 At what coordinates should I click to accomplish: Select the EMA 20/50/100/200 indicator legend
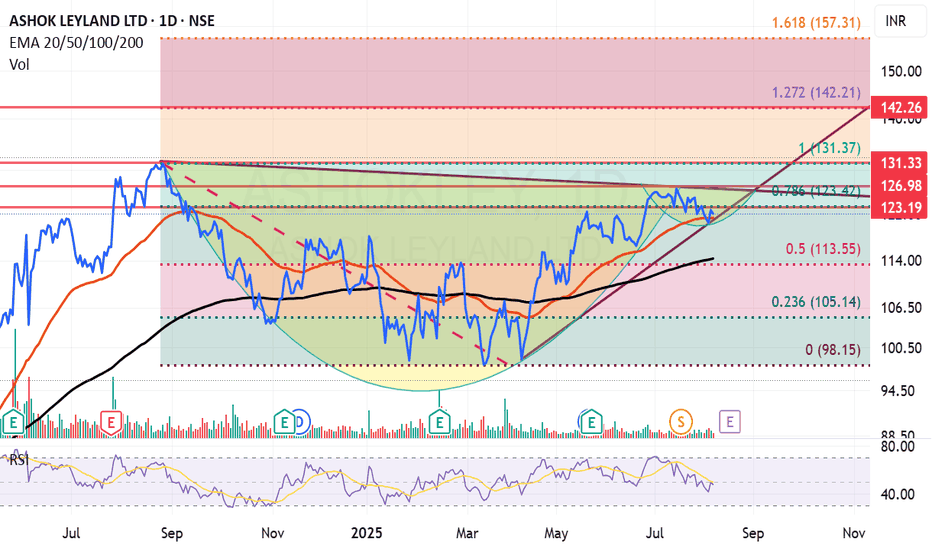tap(77, 43)
